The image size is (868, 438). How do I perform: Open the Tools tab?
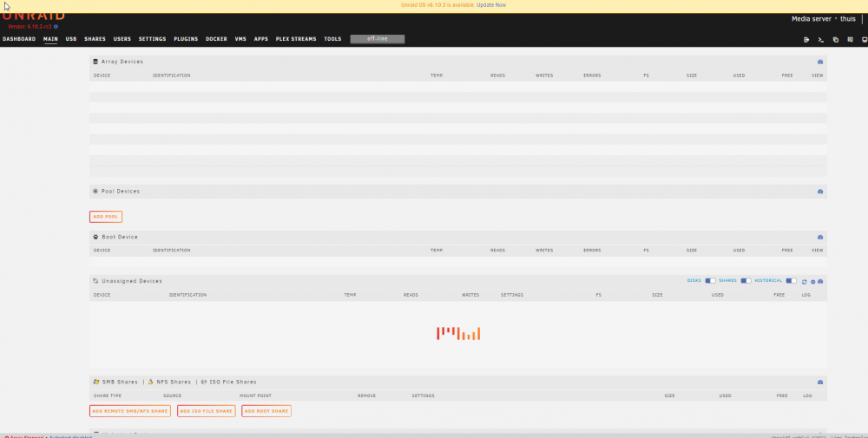[332, 39]
